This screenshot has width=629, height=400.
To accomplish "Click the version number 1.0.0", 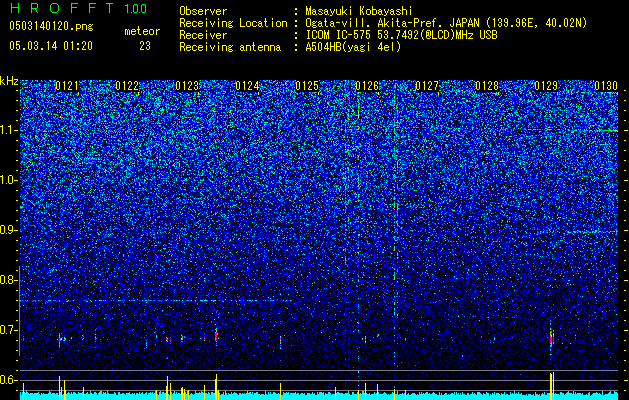I will pos(135,8).
